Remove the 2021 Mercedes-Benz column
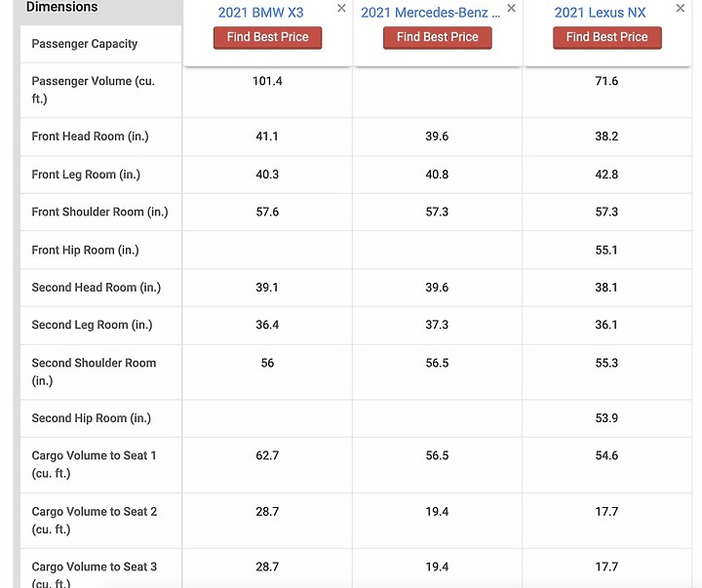The width and height of the screenshot is (702, 588). coord(511,8)
